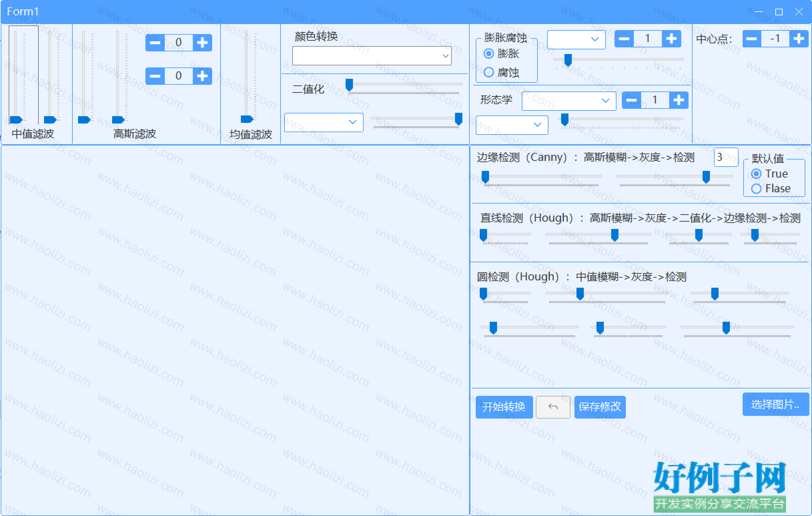Screen dimensions: 812x516
Task: Open the dropdown below 形态学 label
Action: [x=512, y=125]
